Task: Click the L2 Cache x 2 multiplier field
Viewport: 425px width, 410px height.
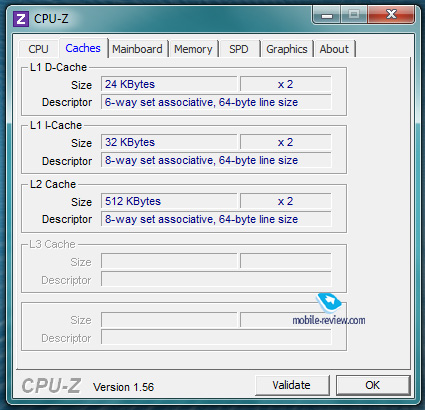Action: tap(286, 201)
